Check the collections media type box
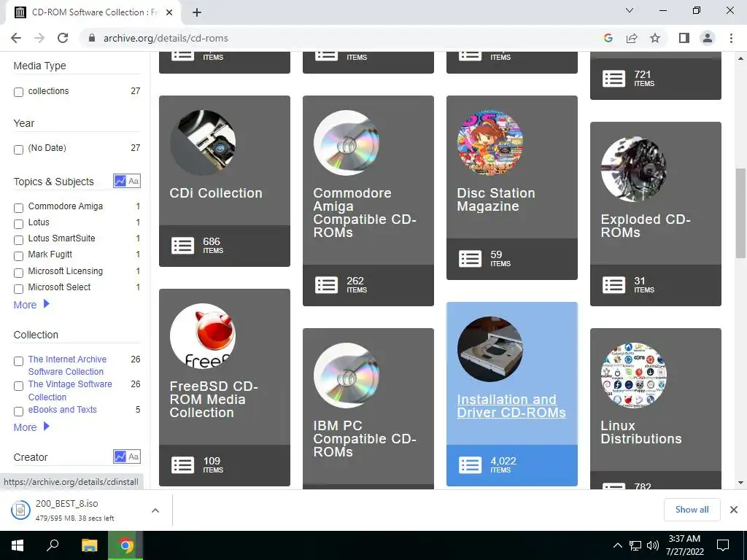Screen dimensions: 747x560 pos(18,92)
